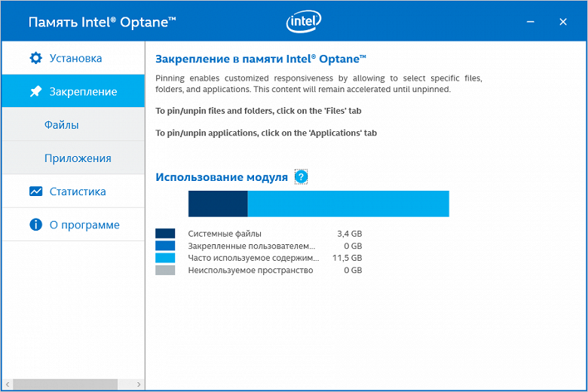Image resolution: width=588 pixels, height=392 pixels.
Task: Click the light blue frequently used bar segment
Action: (x=348, y=204)
